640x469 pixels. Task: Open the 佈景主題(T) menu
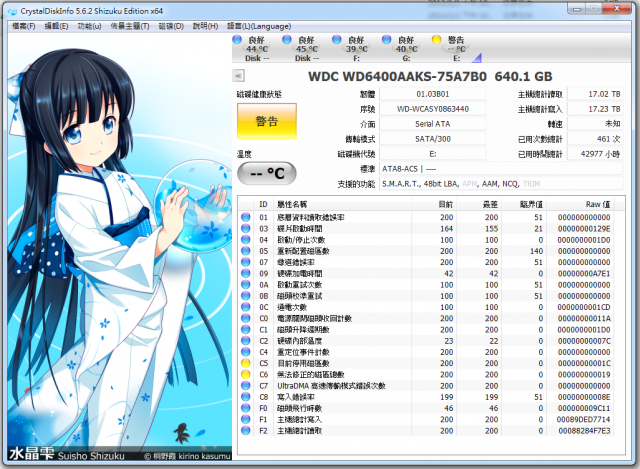130,27
